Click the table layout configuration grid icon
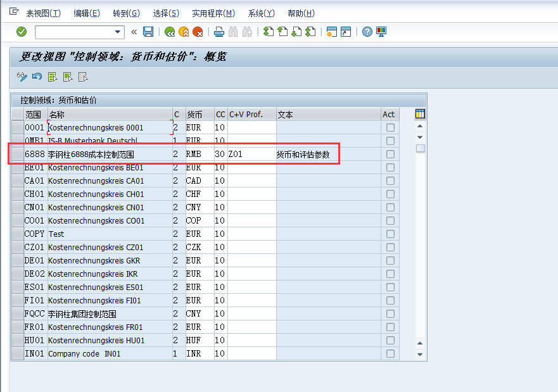The height and width of the screenshot is (392, 558). click(419, 113)
